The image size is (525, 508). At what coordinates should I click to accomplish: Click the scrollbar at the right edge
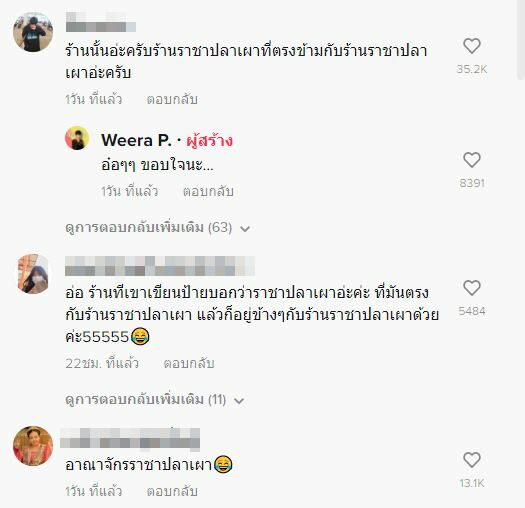[521, 40]
